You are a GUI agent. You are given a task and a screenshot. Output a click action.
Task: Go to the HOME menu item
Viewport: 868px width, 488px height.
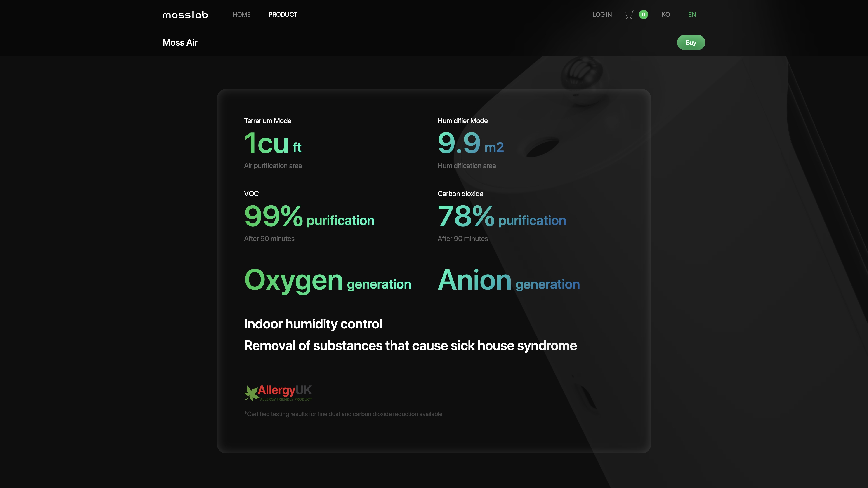[241, 14]
